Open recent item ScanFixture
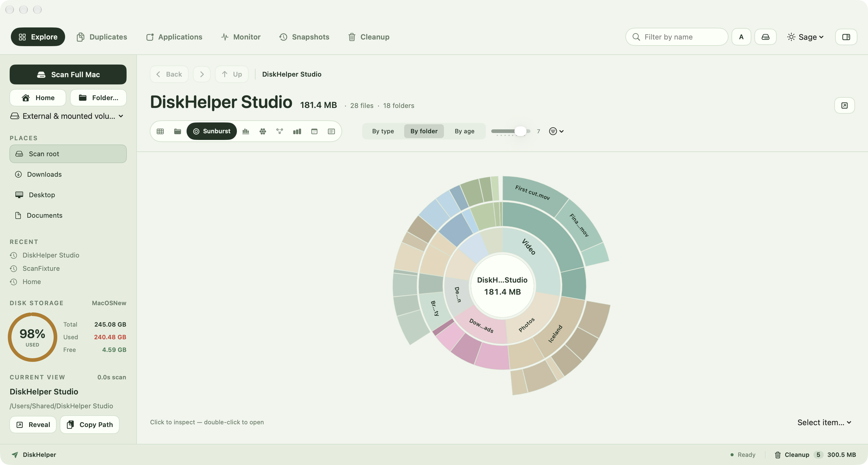Viewport: 868px width, 465px height. click(x=41, y=268)
